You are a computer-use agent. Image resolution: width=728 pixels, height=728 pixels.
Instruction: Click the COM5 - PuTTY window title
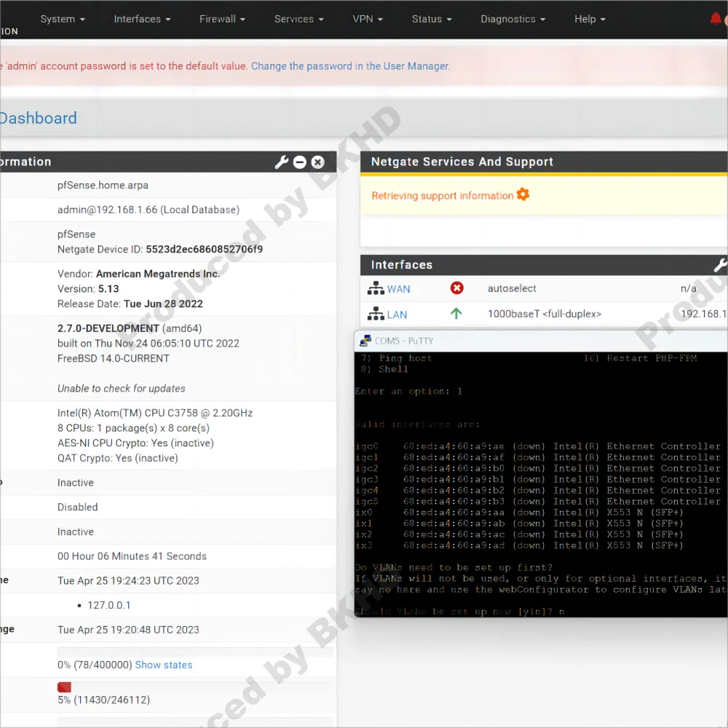tap(404, 341)
